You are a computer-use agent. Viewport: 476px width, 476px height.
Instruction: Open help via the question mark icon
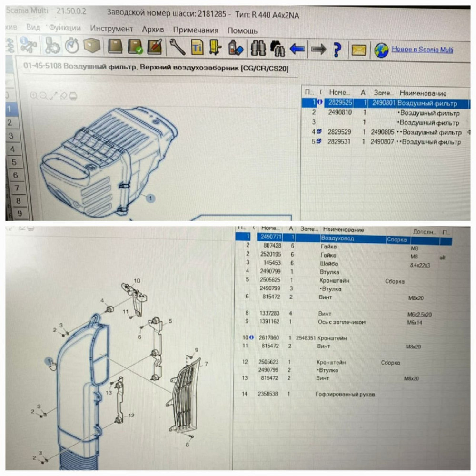[337, 49]
